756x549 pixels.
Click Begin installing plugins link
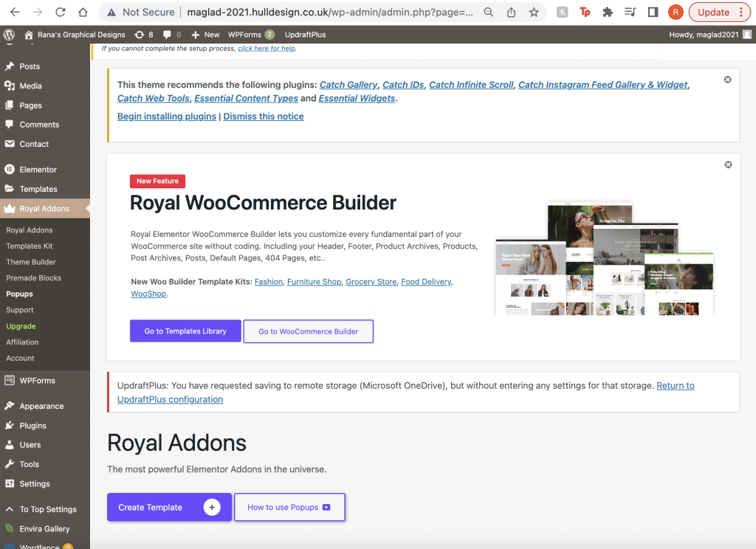coord(167,117)
